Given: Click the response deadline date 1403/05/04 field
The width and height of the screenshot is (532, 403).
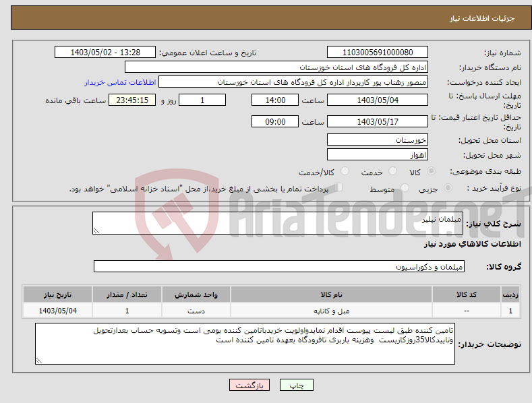Looking at the screenshot, I should tap(378, 100).
